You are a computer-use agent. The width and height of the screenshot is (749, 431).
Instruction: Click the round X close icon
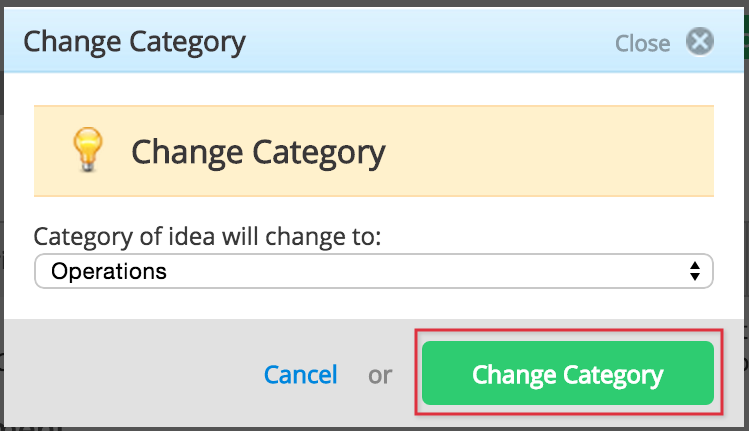pos(700,42)
